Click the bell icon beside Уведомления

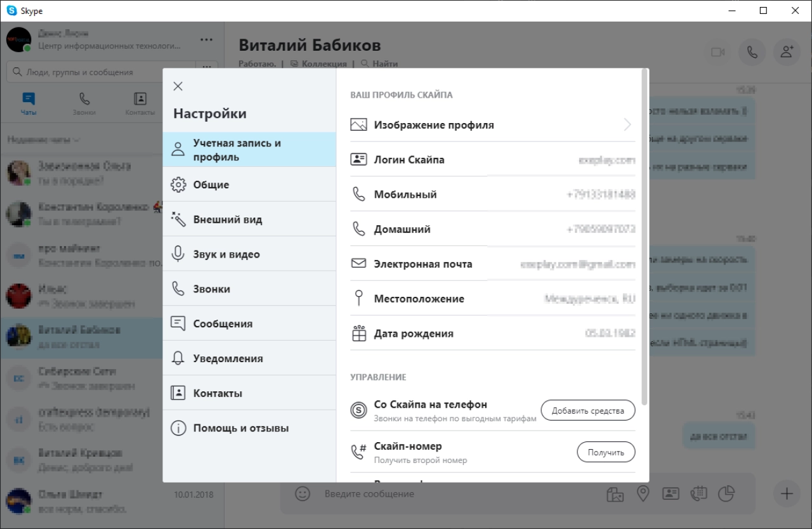tap(178, 358)
